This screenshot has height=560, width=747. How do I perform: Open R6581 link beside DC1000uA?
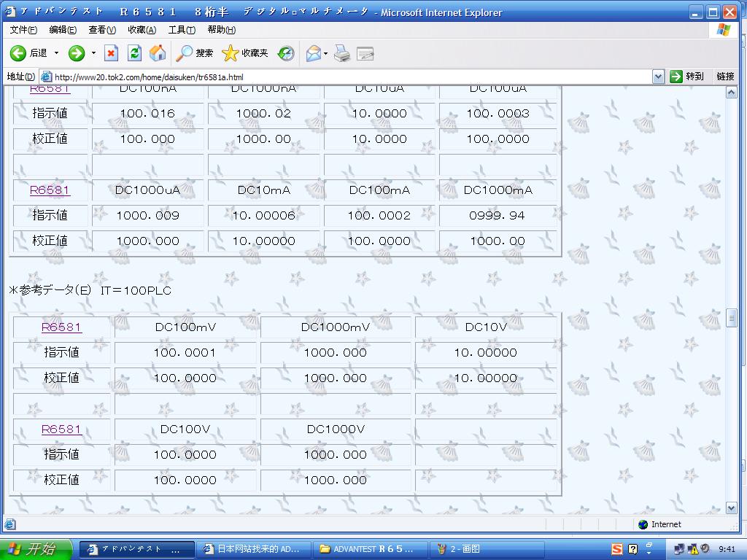coord(50,190)
